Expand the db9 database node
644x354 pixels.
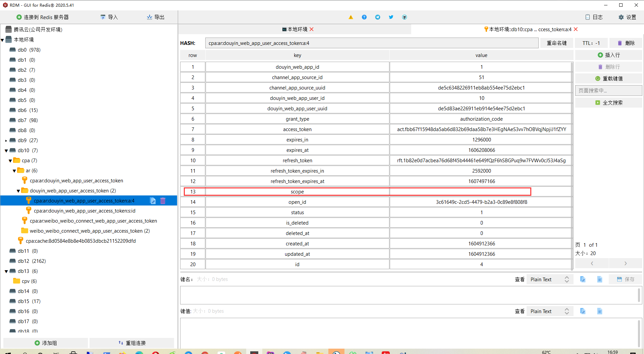coord(6,140)
